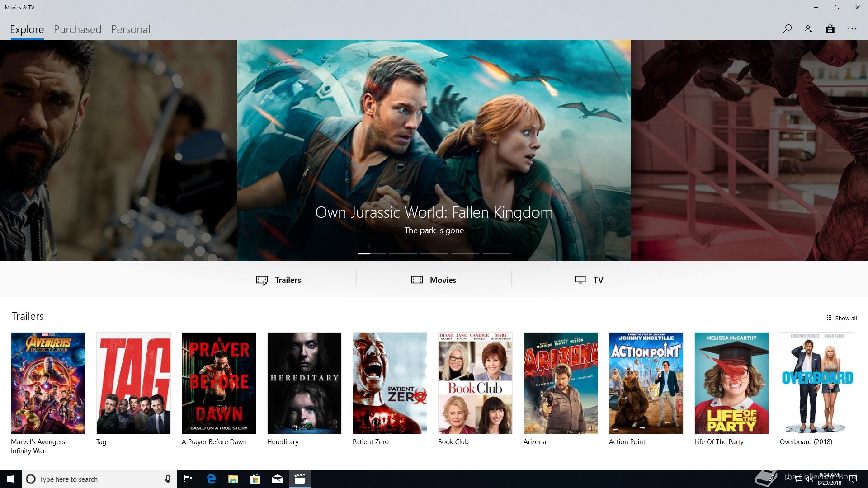
Task: Open the Life Of The Party poster
Action: coord(731,383)
